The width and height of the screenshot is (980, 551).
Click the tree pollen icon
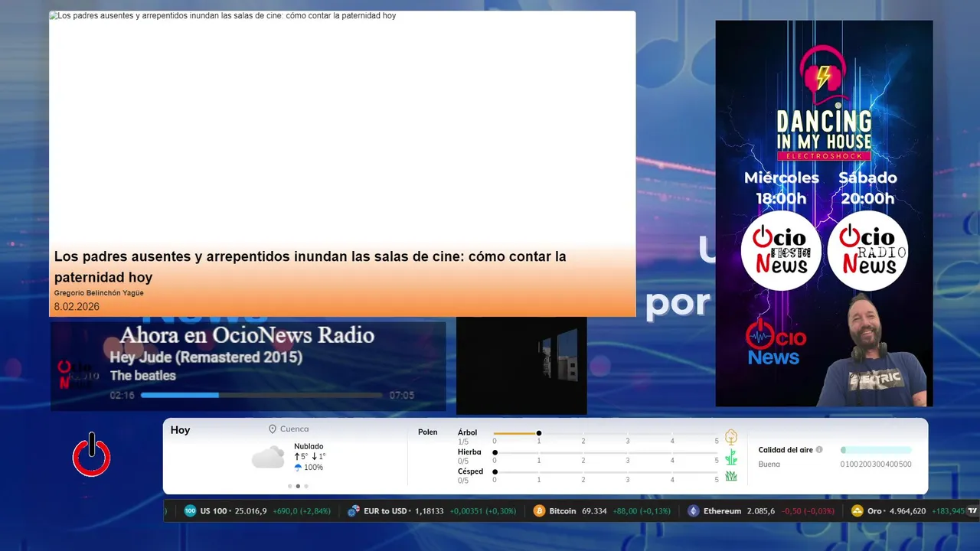pyautogui.click(x=731, y=437)
